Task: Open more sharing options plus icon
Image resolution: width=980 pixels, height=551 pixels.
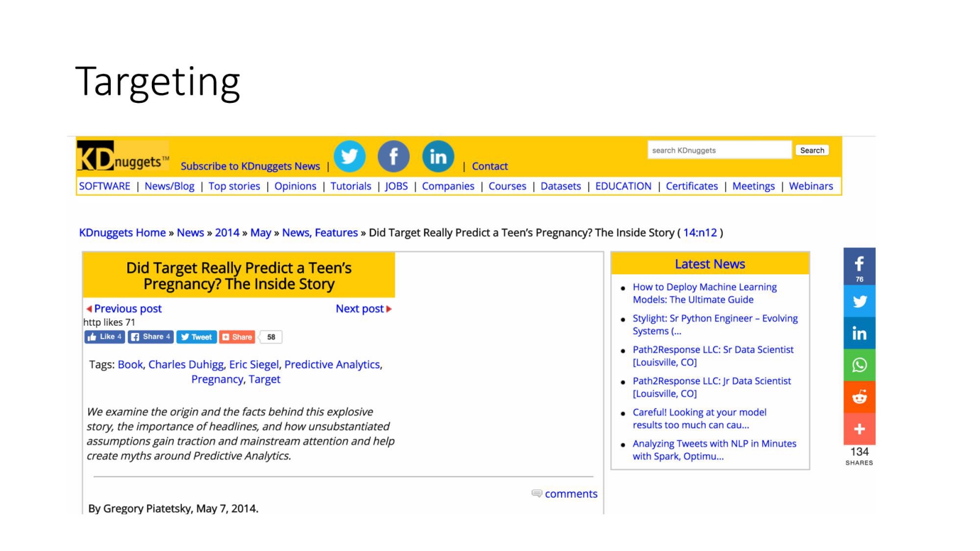Action: tap(859, 429)
